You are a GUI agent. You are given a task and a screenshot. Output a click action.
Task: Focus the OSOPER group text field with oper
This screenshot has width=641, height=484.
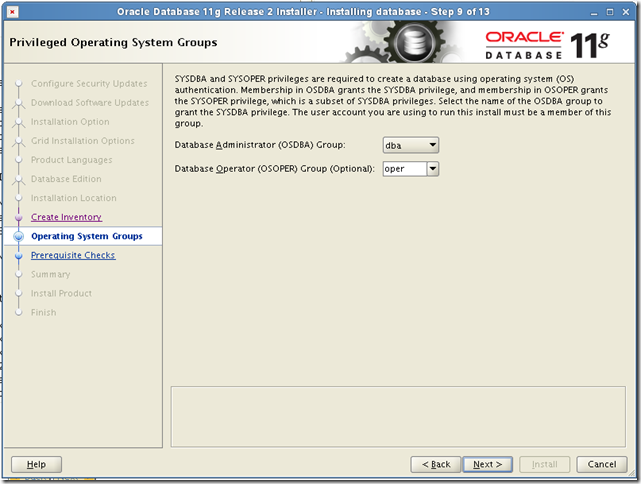click(405, 168)
